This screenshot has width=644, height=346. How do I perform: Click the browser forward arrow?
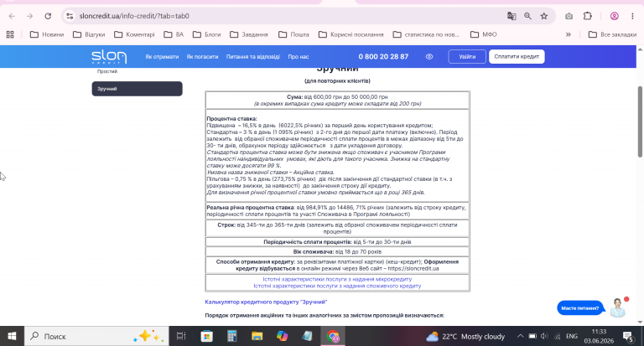pos(29,16)
